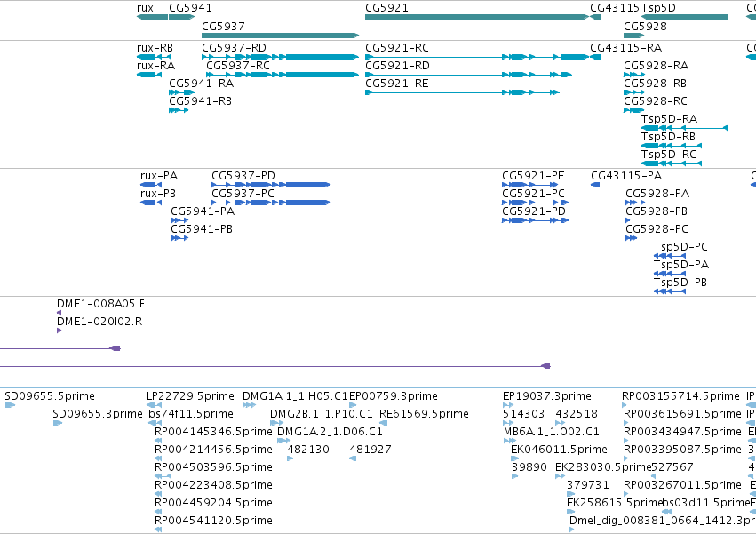Select EST RP004145346.5prime
The image size is (756, 534).
pos(213,432)
